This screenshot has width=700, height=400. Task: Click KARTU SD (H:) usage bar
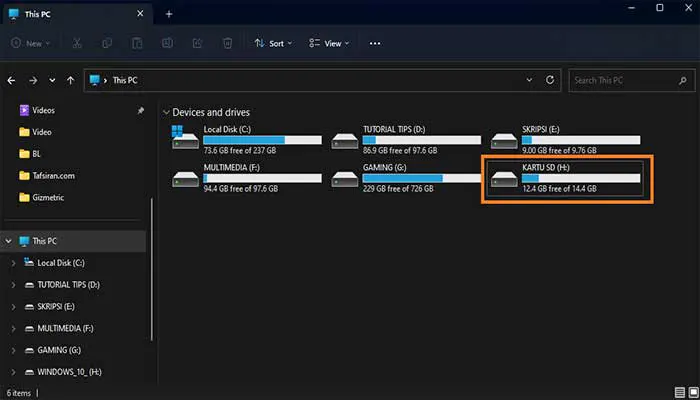coord(581,178)
